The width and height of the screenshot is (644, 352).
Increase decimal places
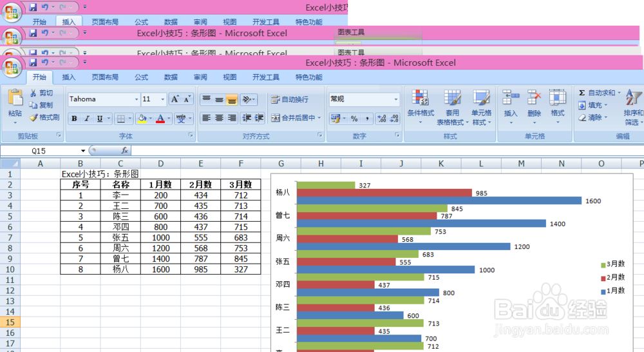[x=381, y=119]
